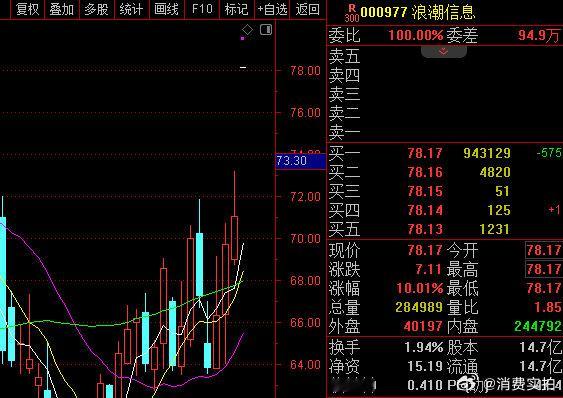
Task: Open the 多股 multi-stock view
Action: 97,9
